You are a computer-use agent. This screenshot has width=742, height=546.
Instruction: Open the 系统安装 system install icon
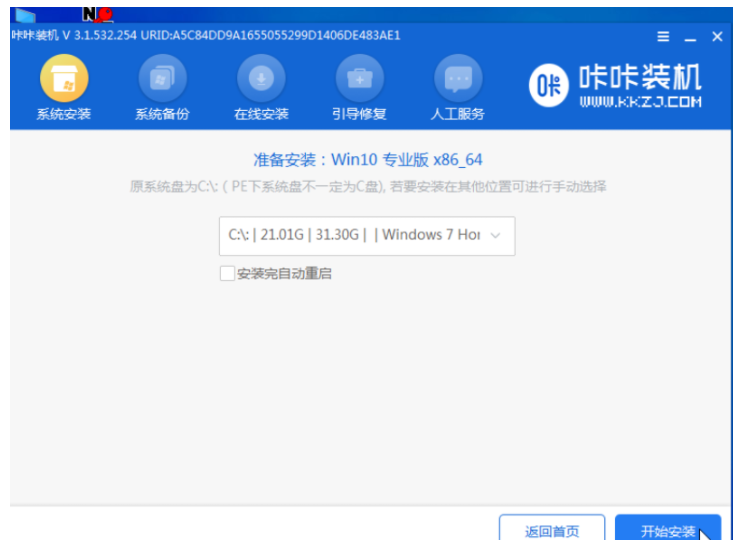tap(64, 79)
